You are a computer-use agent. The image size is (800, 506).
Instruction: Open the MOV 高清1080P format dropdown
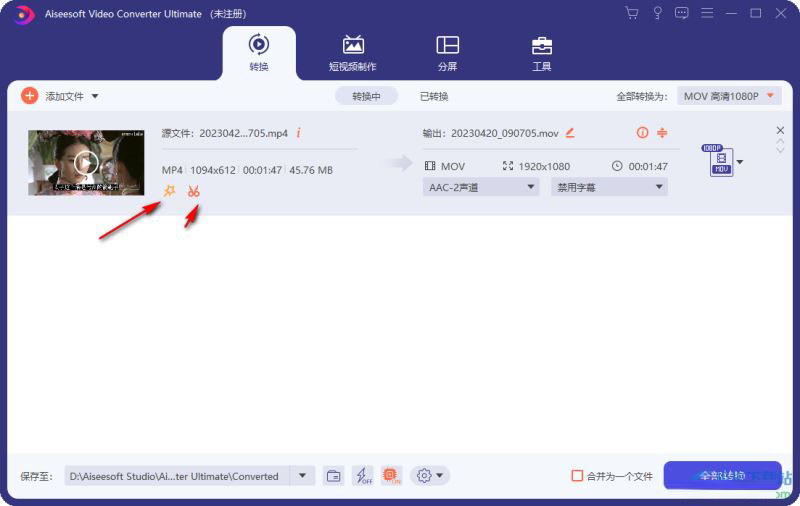coord(729,96)
